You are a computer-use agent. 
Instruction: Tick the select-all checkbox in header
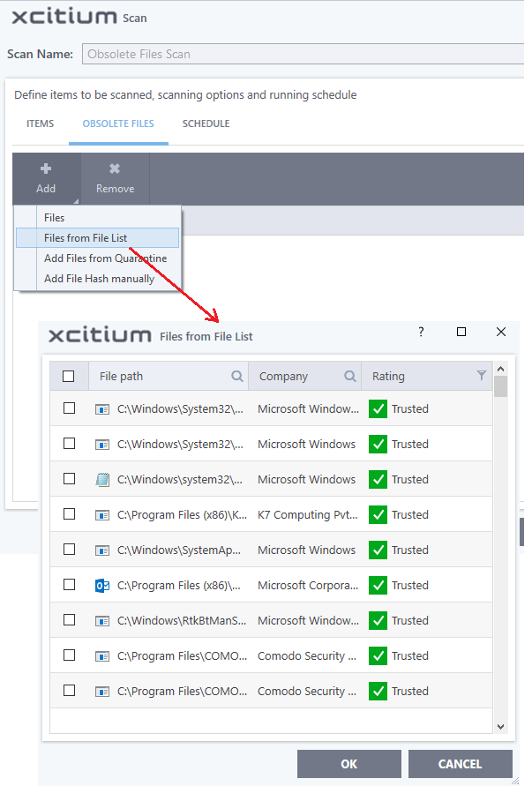[68, 376]
